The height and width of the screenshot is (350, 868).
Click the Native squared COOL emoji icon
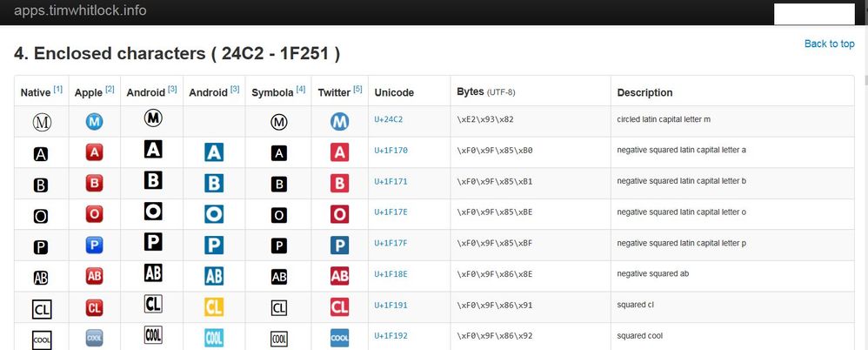click(41, 339)
